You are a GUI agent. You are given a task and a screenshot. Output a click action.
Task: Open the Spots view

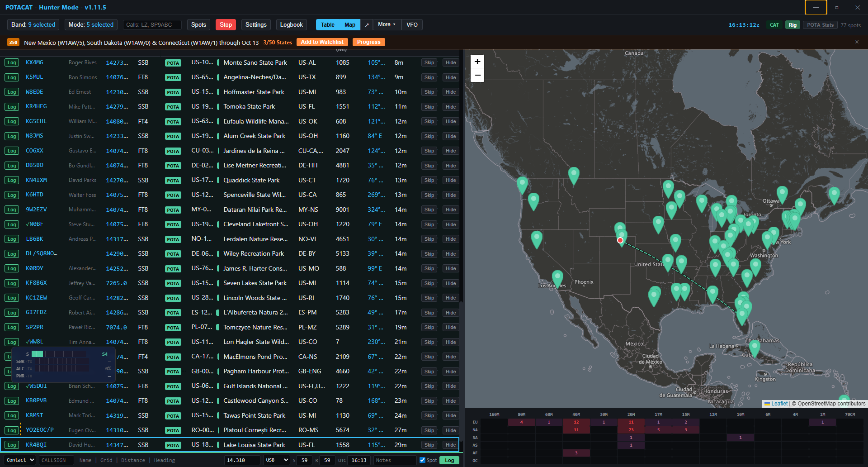pos(198,25)
